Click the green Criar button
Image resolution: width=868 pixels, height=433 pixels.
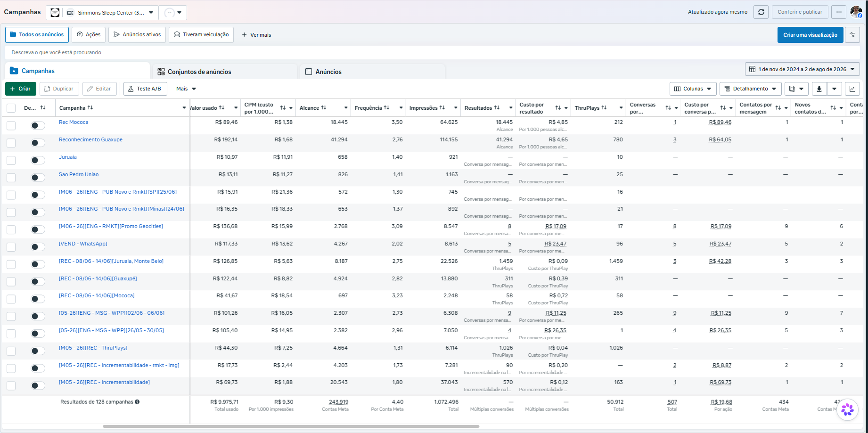pyautogui.click(x=20, y=89)
